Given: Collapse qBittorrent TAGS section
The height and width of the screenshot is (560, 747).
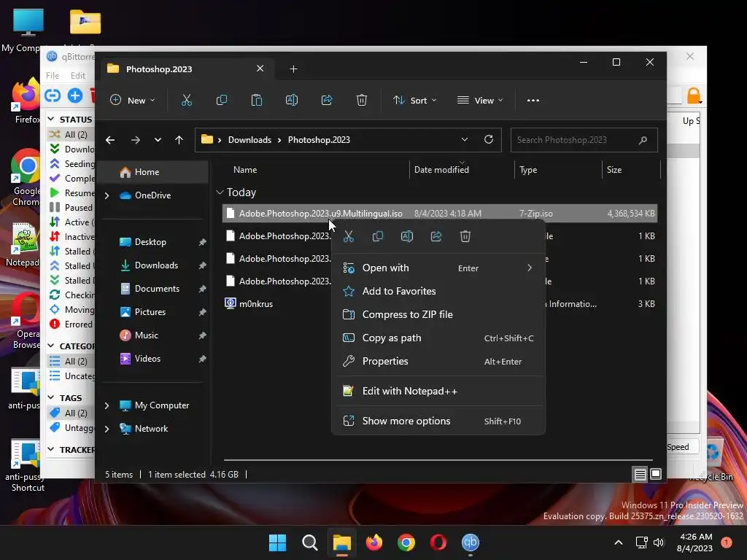Looking at the screenshot, I should point(51,397).
